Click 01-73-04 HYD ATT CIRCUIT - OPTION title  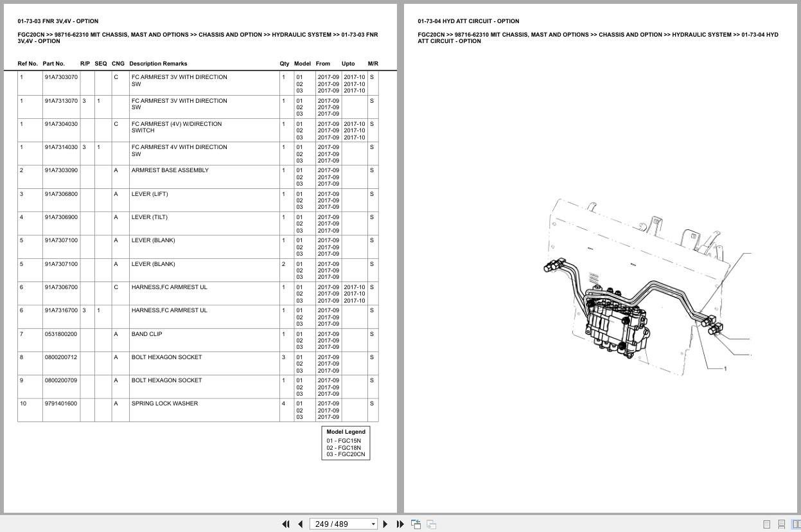468,21
